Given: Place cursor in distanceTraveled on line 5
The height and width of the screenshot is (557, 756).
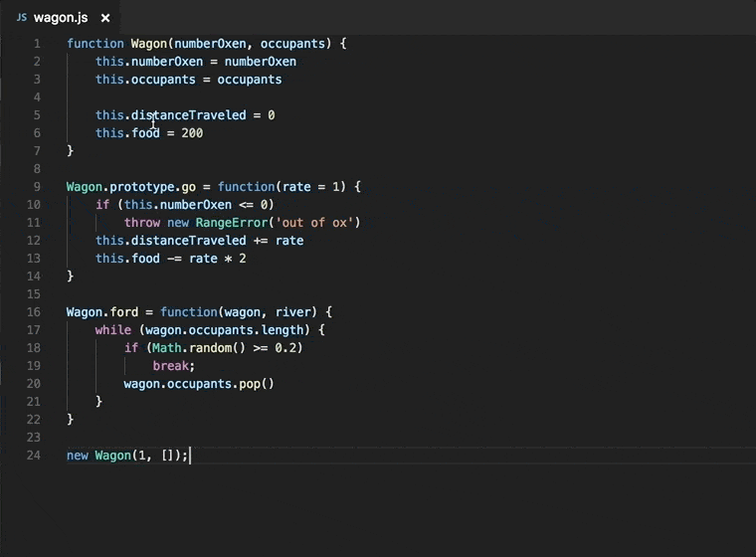Looking at the screenshot, I should point(189,115).
